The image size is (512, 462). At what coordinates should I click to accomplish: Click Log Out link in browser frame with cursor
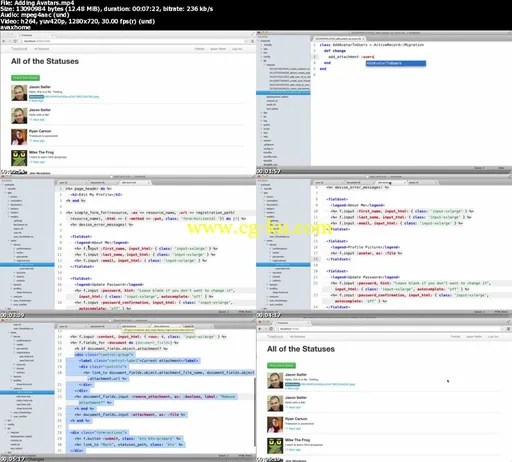coord(493,337)
